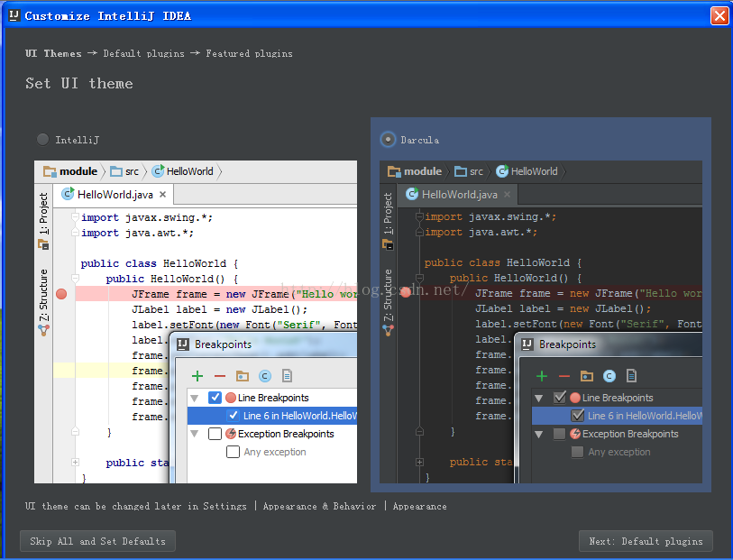733x560 pixels.
Task: Click Breakpoints dialog IJ icon in Darcula preview
Action: pyautogui.click(x=527, y=344)
